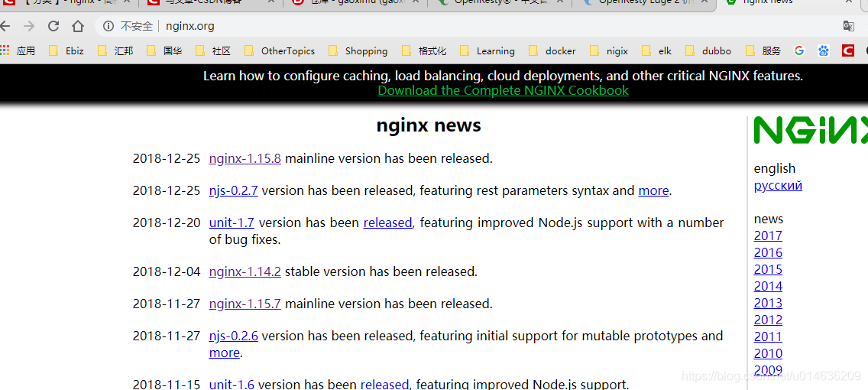Click the date 2018-12-04
The image size is (868, 390).
[x=166, y=271]
